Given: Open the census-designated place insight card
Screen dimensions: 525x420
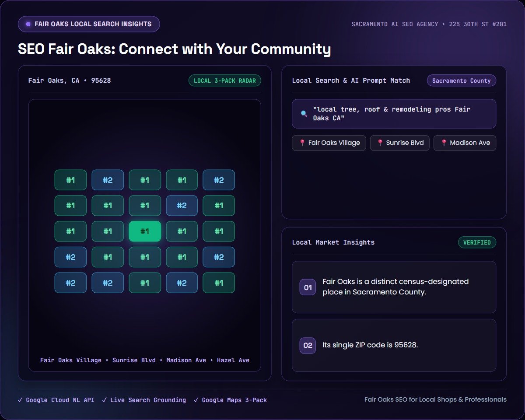Looking at the screenshot, I should point(394,287).
